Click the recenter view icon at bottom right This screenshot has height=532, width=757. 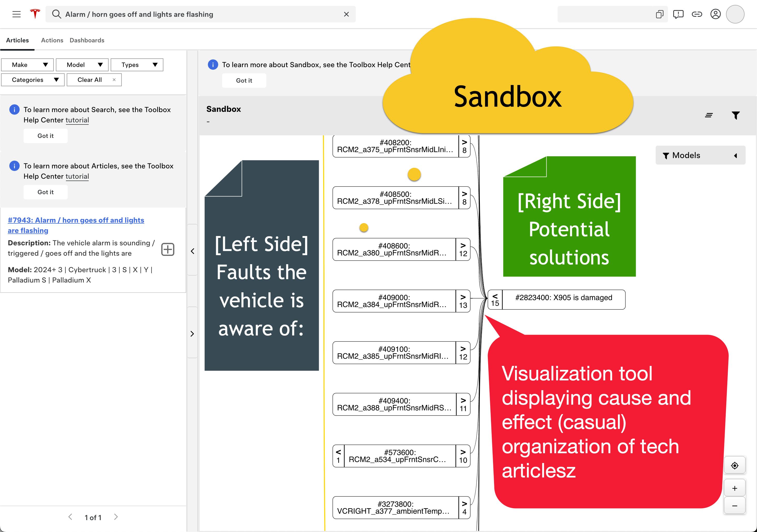[x=735, y=465]
